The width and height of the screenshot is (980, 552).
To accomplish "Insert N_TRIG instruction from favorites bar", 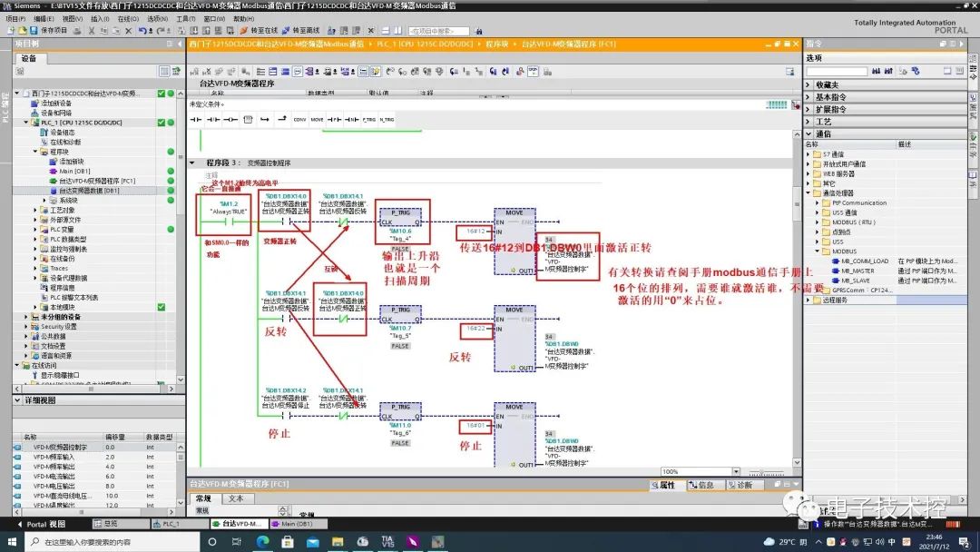I will (387, 120).
